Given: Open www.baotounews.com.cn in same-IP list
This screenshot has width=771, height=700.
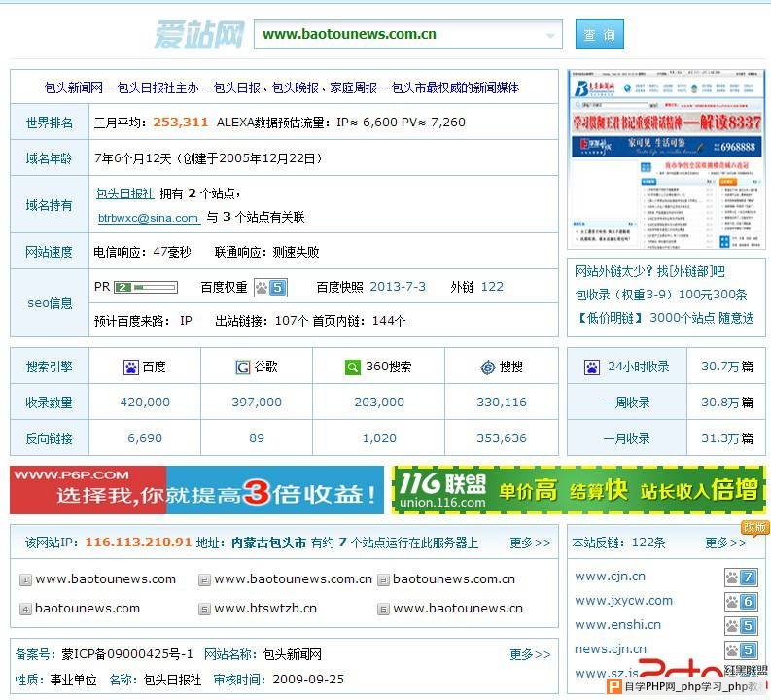Looking at the screenshot, I should [293, 579].
